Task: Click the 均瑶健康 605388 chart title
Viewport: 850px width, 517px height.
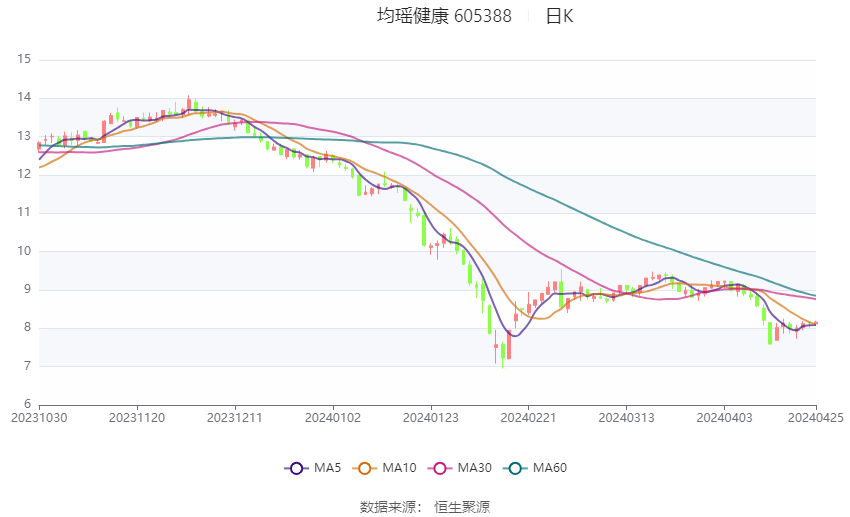Action: (x=444, y=16)
